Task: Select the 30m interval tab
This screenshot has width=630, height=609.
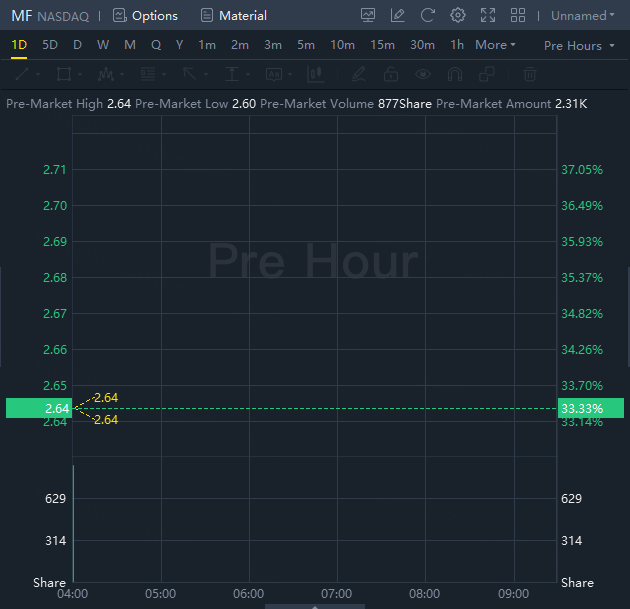Action: pyautogui.click(x=422, y=45)
